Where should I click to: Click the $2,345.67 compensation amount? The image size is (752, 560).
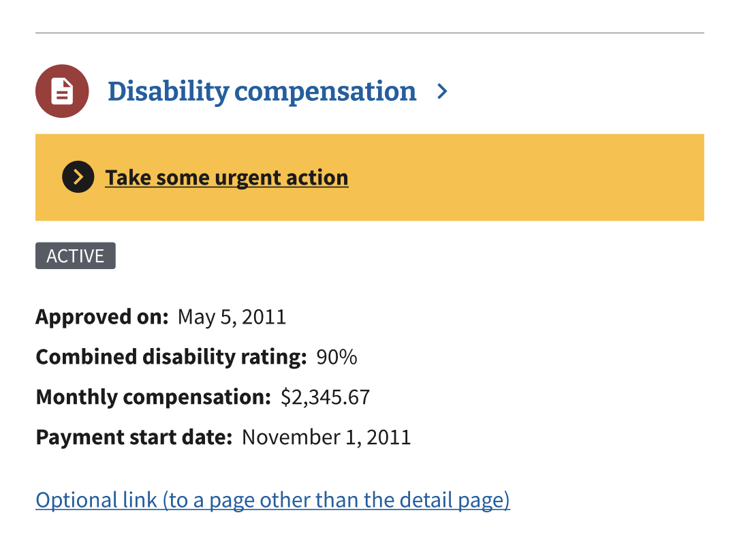coord(325,397)
